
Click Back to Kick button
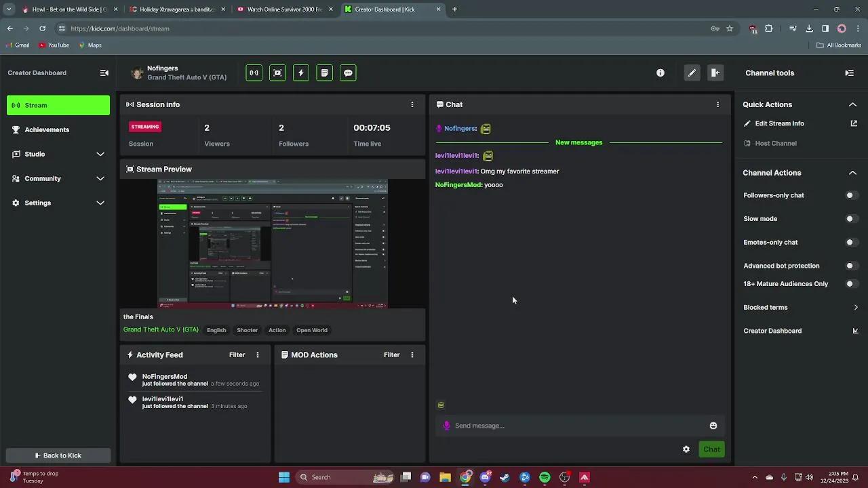click(x=58, y=455)
